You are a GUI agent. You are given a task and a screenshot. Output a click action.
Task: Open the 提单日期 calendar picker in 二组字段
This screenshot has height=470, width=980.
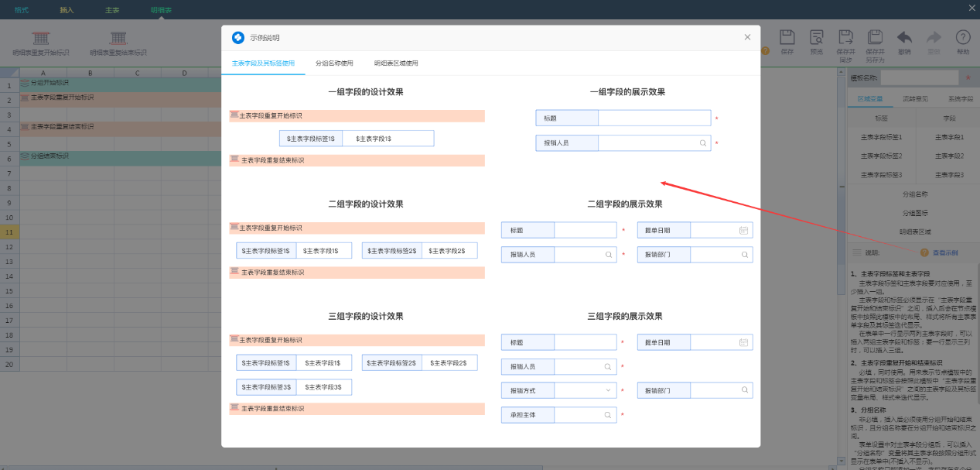[743, 231]
